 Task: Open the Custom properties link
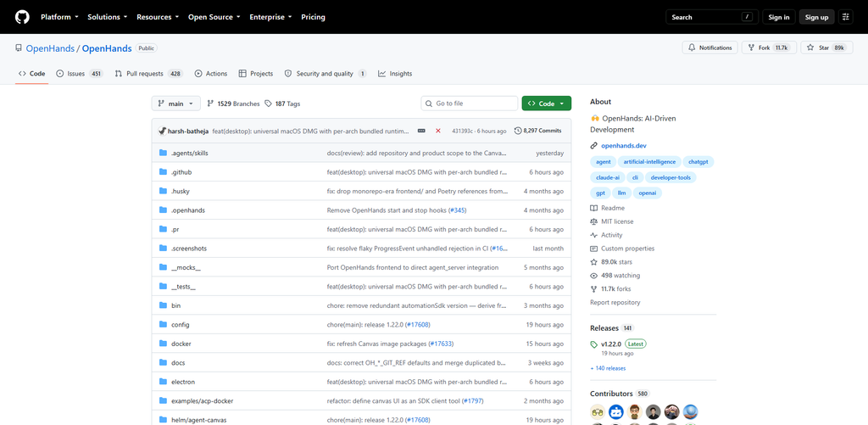click(622, 249)
